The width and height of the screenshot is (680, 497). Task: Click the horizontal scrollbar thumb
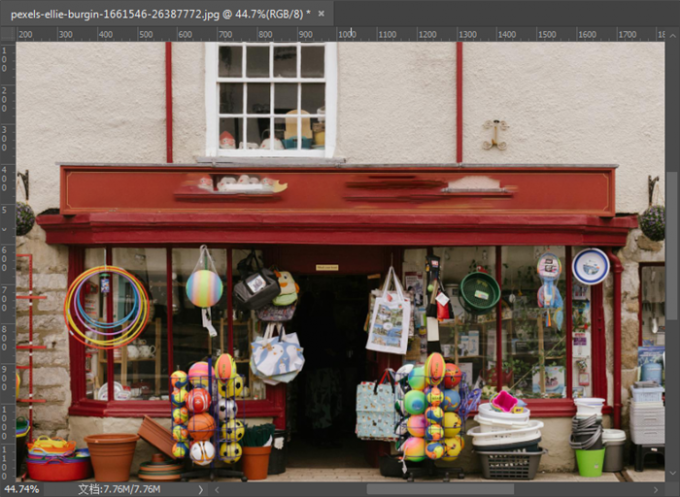tap(440, 490)
